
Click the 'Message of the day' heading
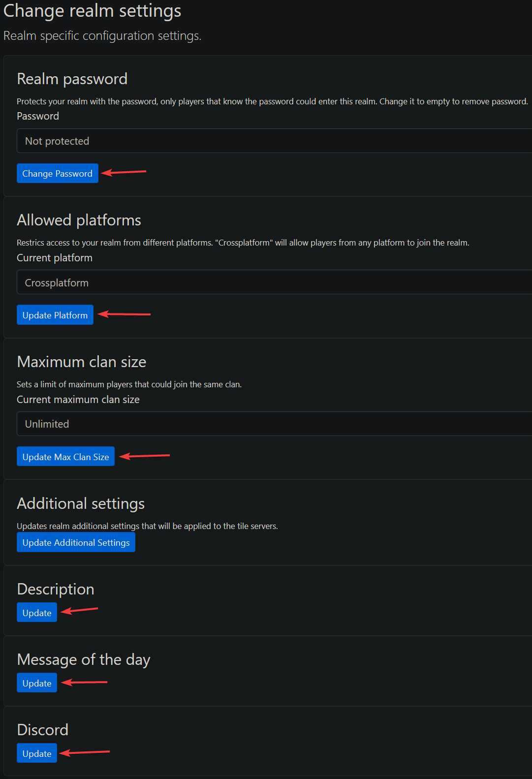[83, 659]
